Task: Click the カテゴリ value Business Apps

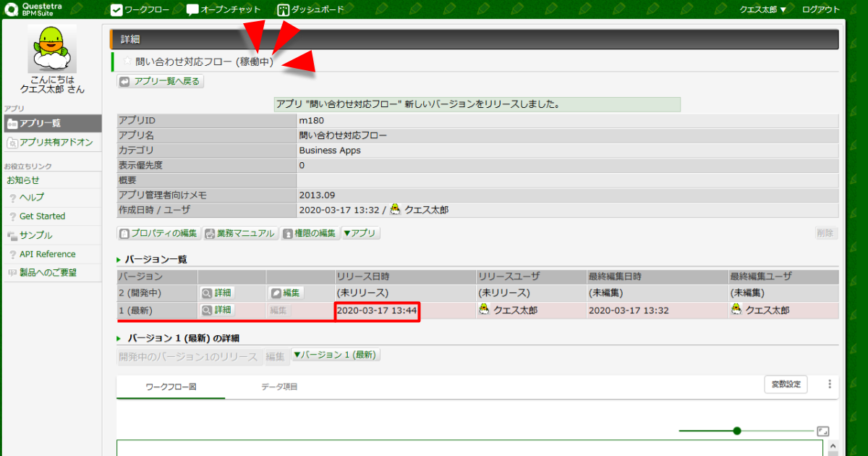Action: pos(330,151)
